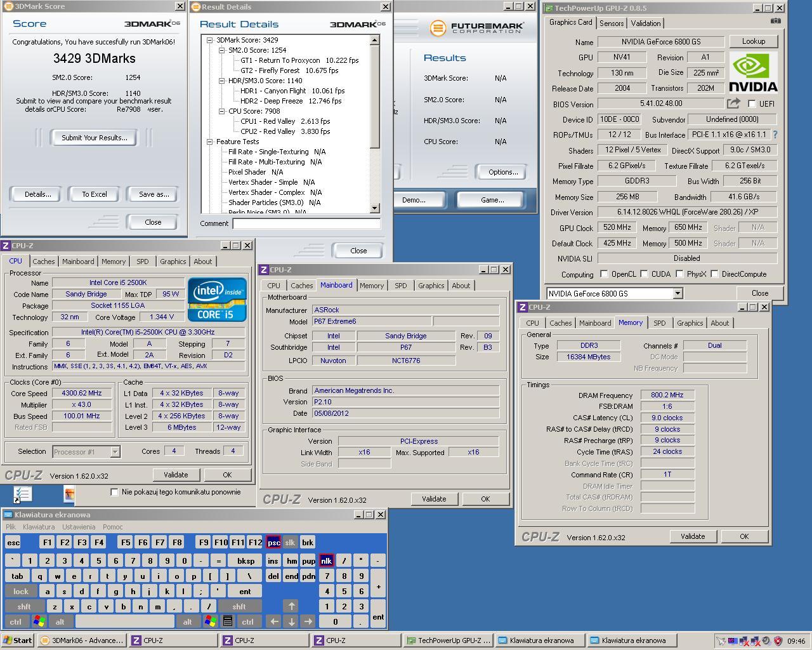Click the Intel Core i5 logo badge

tap(217, 299)
